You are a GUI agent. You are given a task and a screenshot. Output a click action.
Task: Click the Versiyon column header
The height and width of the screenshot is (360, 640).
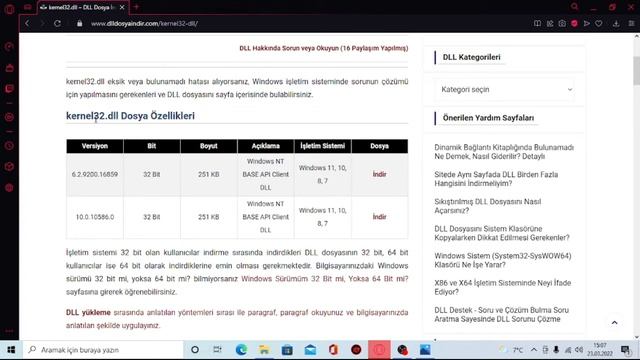pos(95,146)
